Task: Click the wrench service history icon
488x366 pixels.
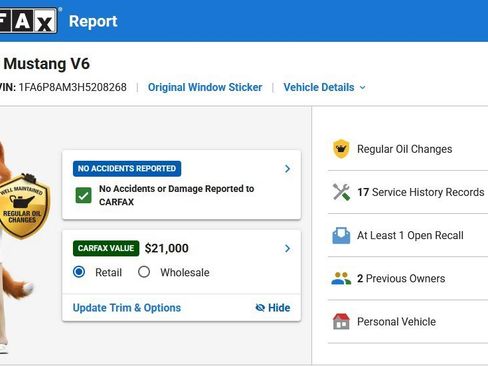Action: coord(341,192)
